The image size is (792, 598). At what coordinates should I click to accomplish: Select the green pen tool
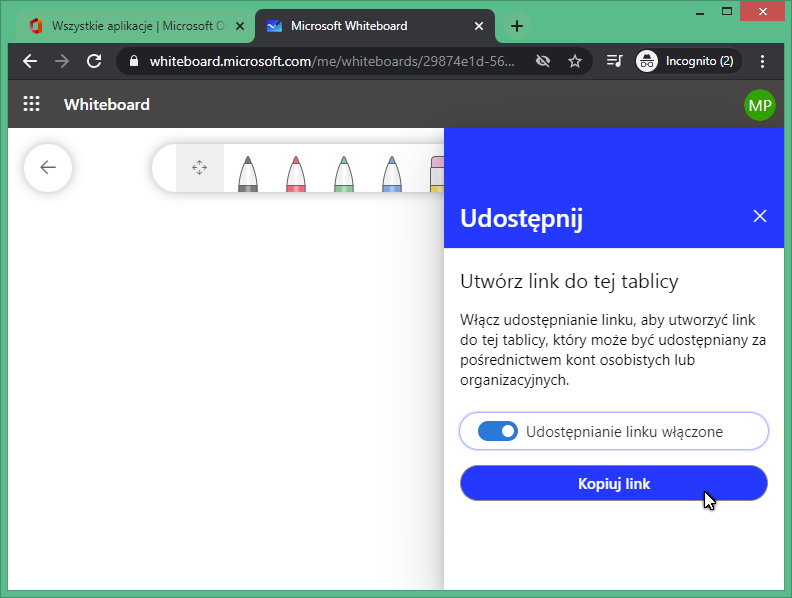pos(343,173)
